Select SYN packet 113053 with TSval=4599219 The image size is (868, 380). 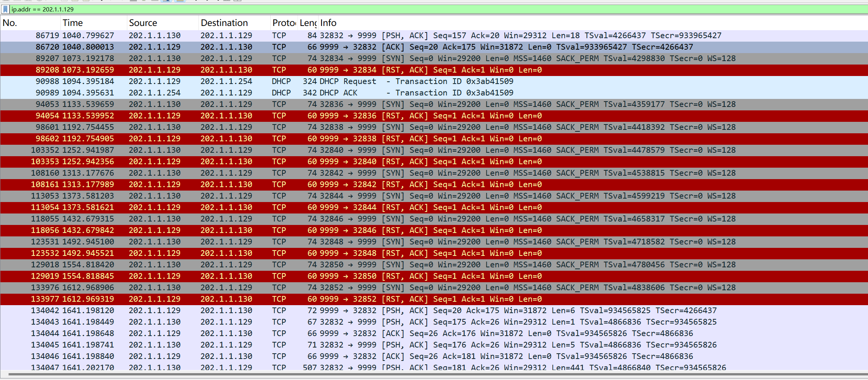point(434,196)
